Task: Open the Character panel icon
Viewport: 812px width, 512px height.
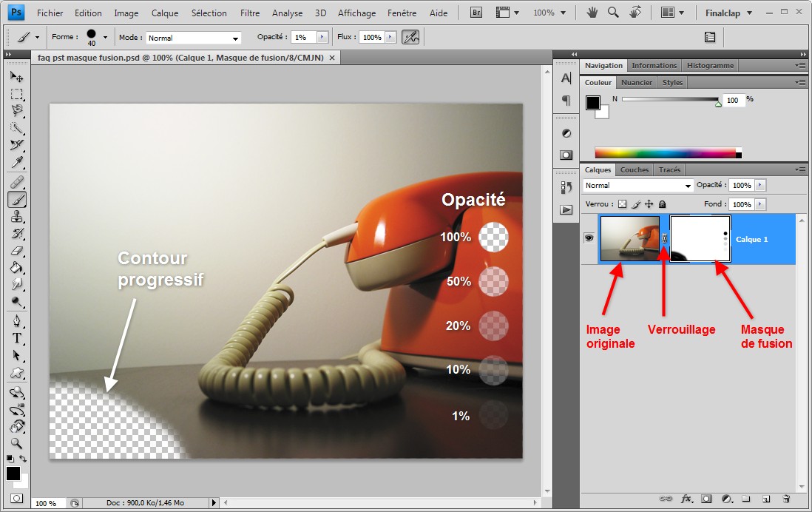Action: pos(566,78)
